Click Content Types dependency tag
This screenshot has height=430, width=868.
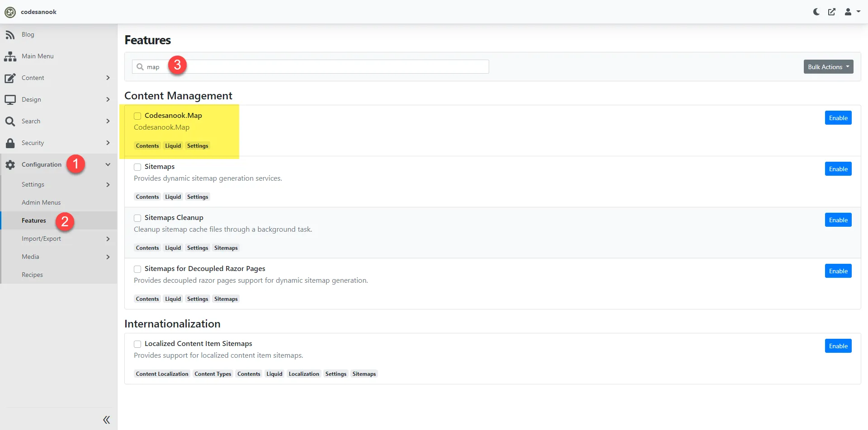coord(213,374)
